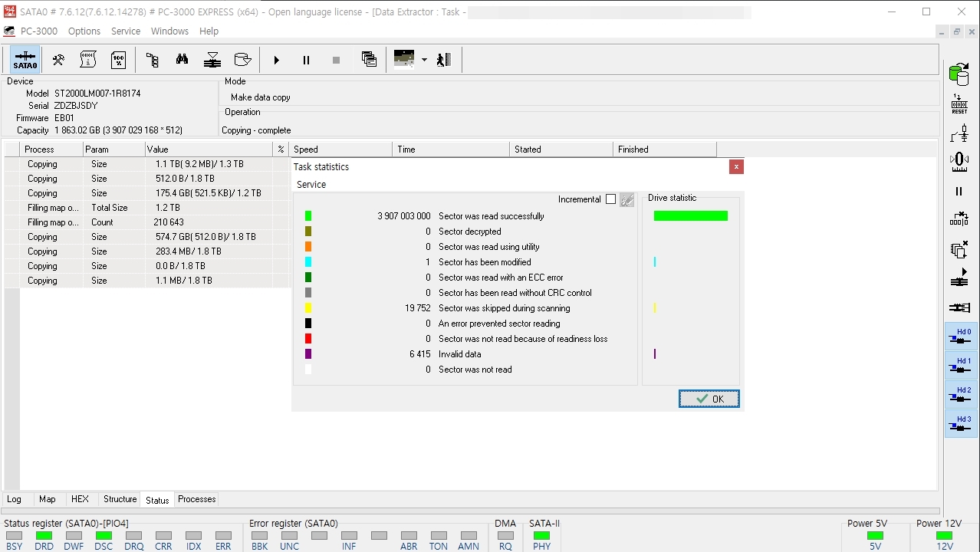Click OK in Task statistics dialog
The height and width of the screenshot is (552, 980).
[x=709, y=399]
